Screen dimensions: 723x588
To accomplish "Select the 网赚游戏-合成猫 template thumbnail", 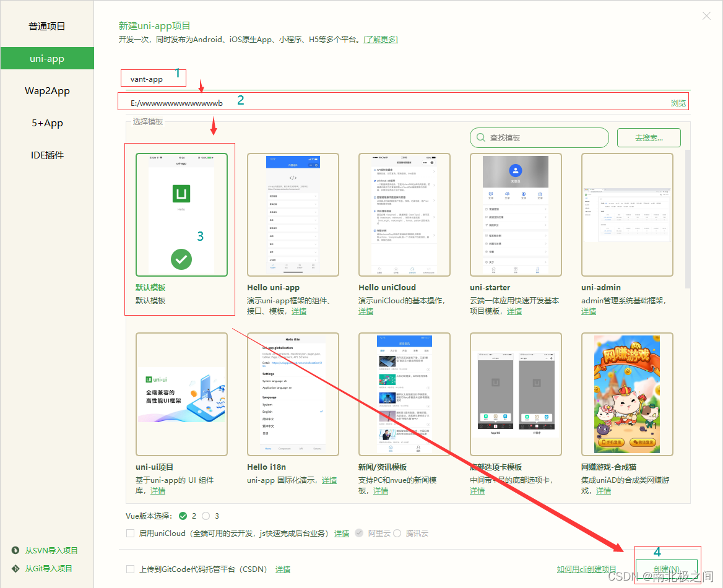I will point(627,394).
